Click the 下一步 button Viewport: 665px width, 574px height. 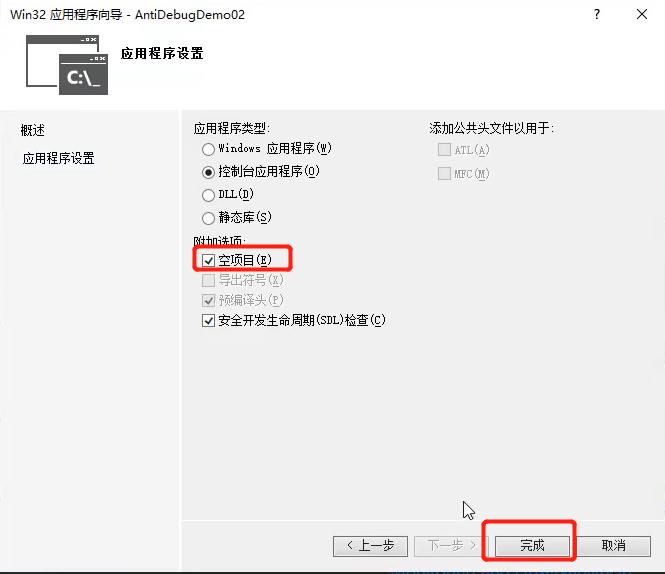pyautogui.click(x=451, y=546)
